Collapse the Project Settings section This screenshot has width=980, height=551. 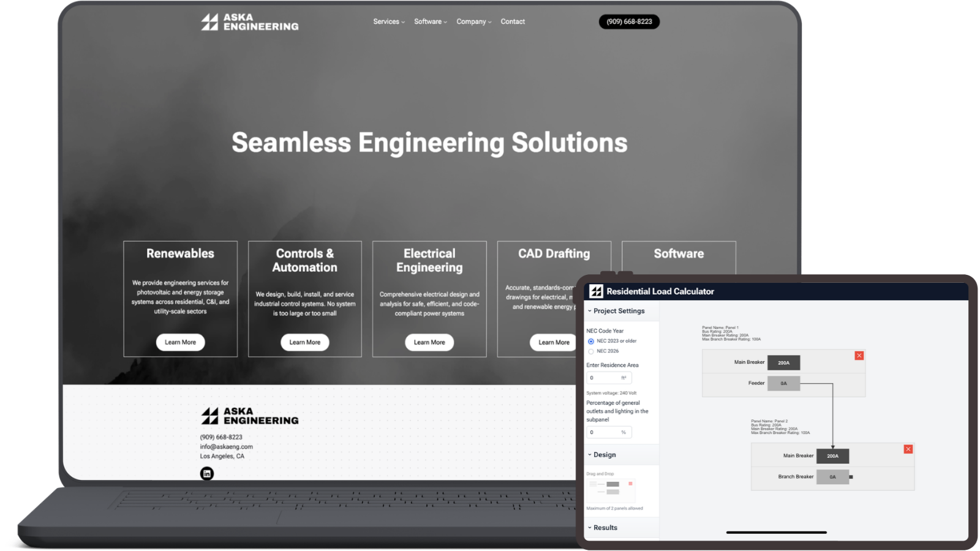(x=618, y=311)
